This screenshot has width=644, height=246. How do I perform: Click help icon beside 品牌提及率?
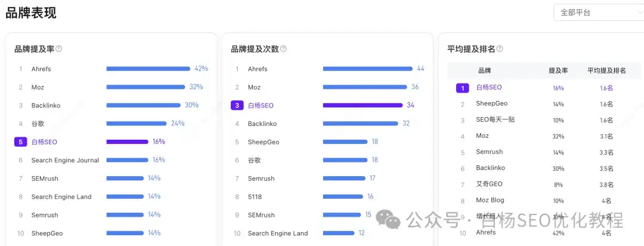tap(59, 49)
